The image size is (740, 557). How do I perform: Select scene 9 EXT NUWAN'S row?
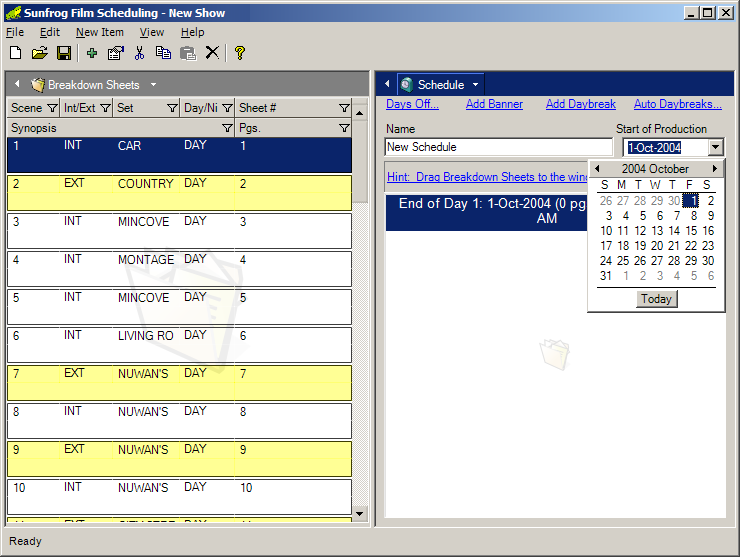click(179, 459)
